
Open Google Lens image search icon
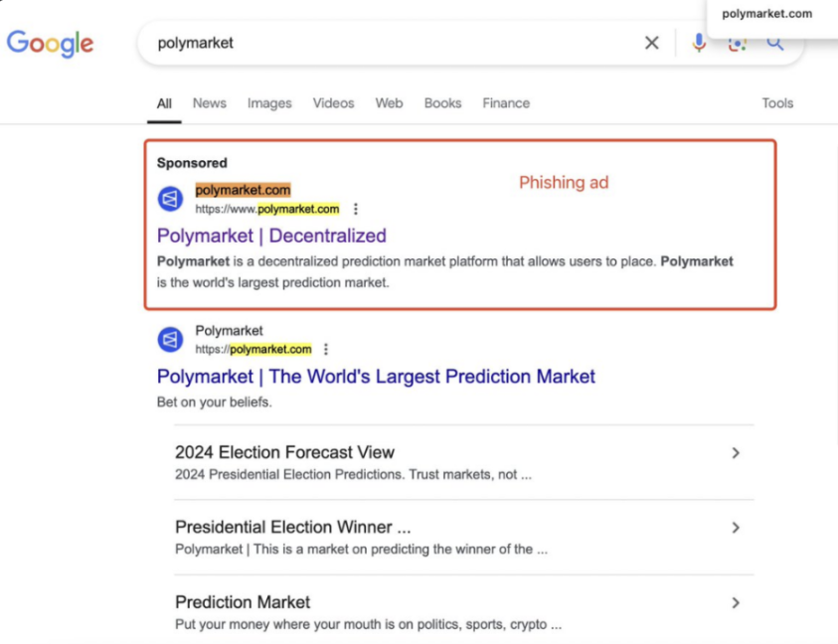737,44
